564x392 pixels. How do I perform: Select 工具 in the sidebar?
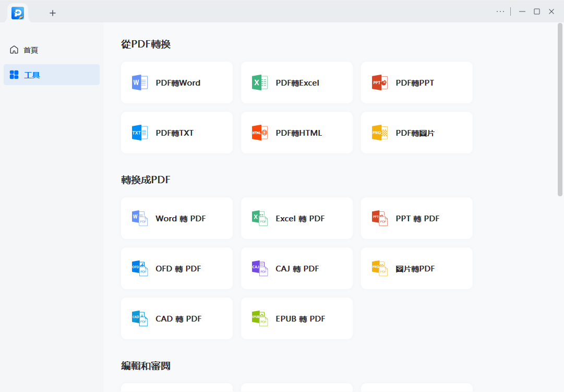(x=52, y=75)
